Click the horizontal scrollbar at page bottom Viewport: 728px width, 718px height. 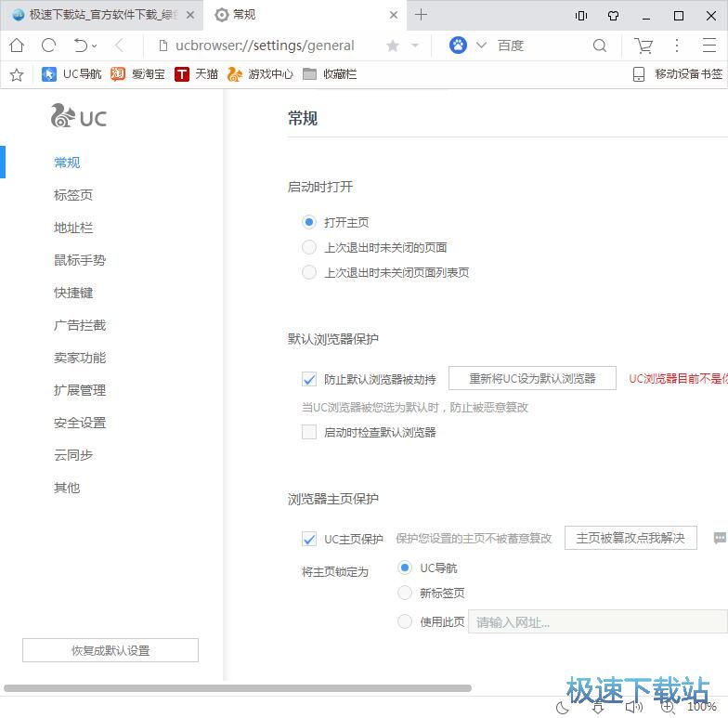click(238, 688)
